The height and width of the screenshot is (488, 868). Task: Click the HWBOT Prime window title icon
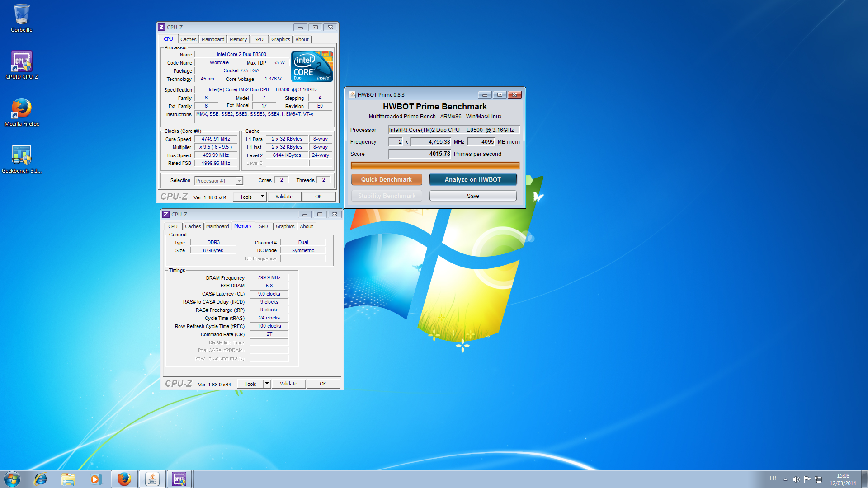point(352,94)
